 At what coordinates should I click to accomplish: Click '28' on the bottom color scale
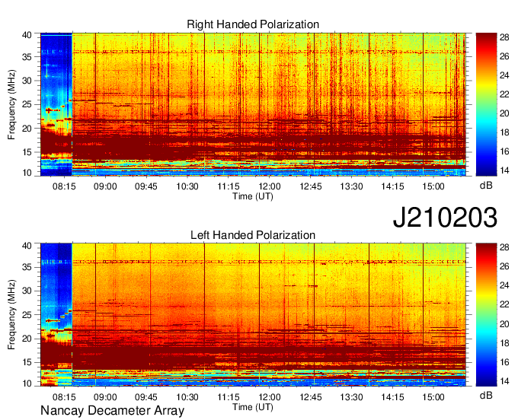[x=504, y=247]
